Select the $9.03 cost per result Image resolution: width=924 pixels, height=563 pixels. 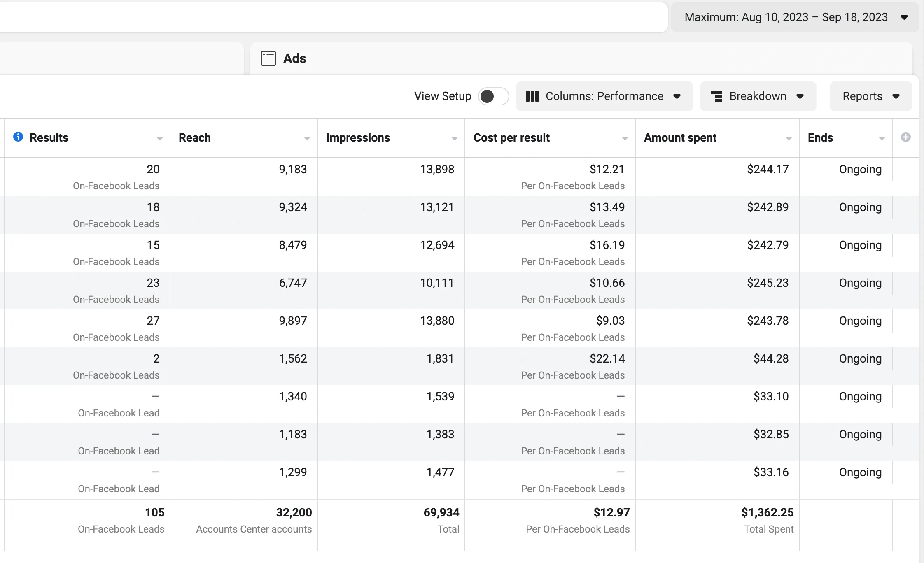(x=610, y=321)
